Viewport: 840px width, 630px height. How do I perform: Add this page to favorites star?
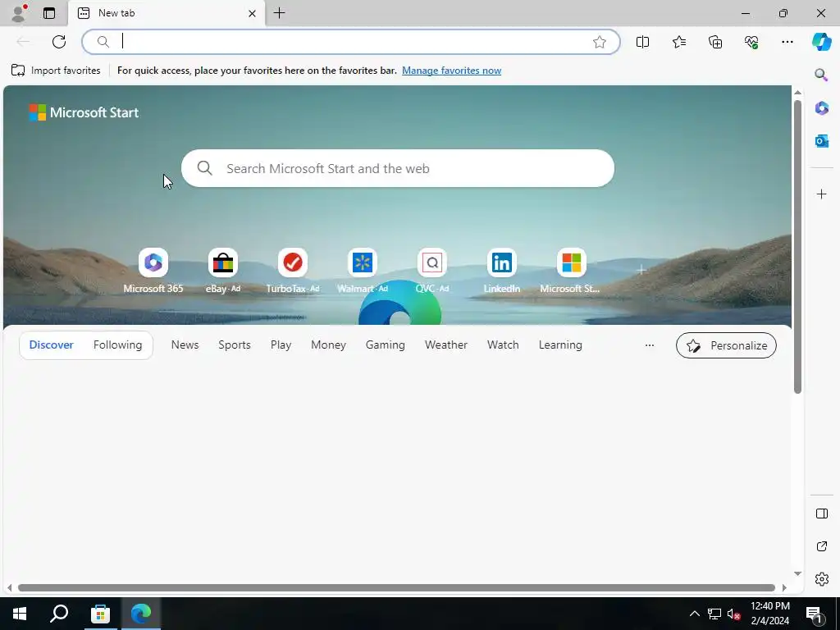pos(600,42)
